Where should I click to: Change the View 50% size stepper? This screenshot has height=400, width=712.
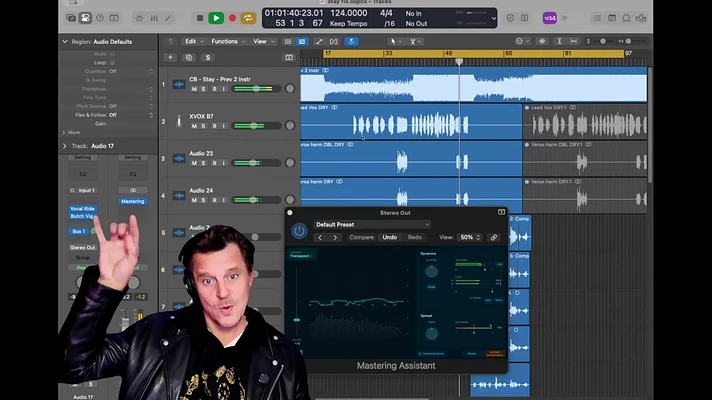click(470, 237)
